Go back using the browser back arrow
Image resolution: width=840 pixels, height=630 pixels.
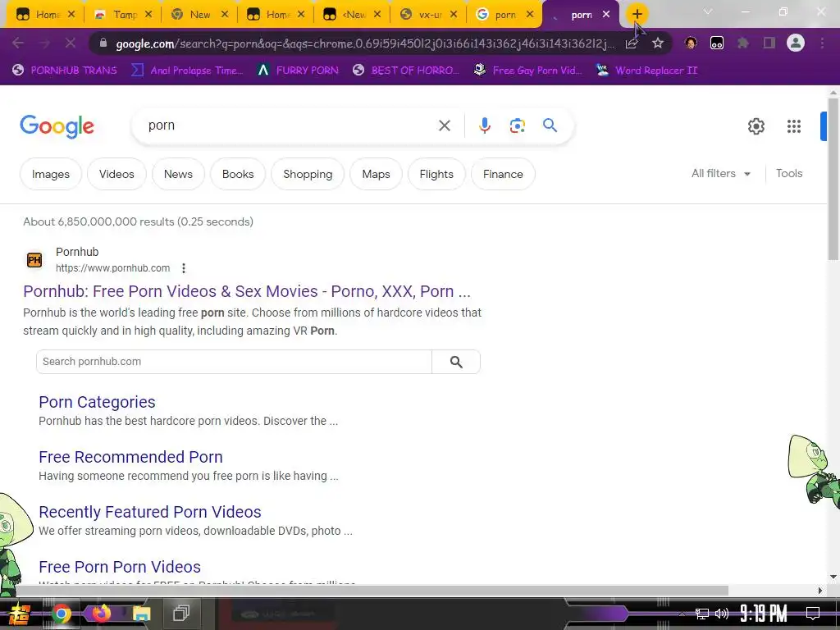(18, 43)
